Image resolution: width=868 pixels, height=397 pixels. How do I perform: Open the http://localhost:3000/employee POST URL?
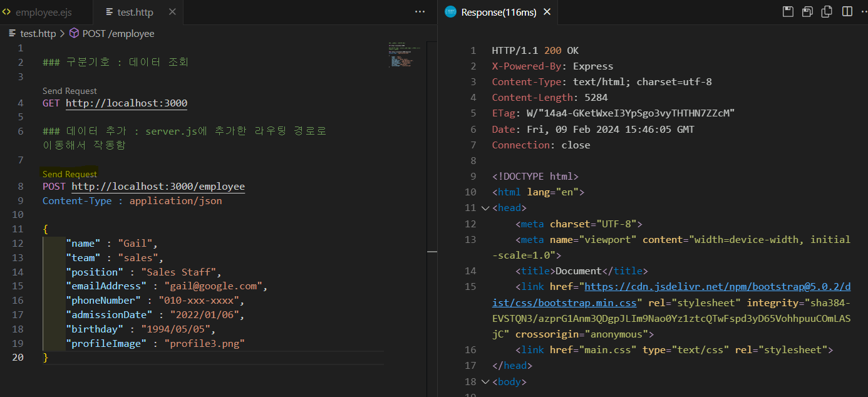(158, 187)
